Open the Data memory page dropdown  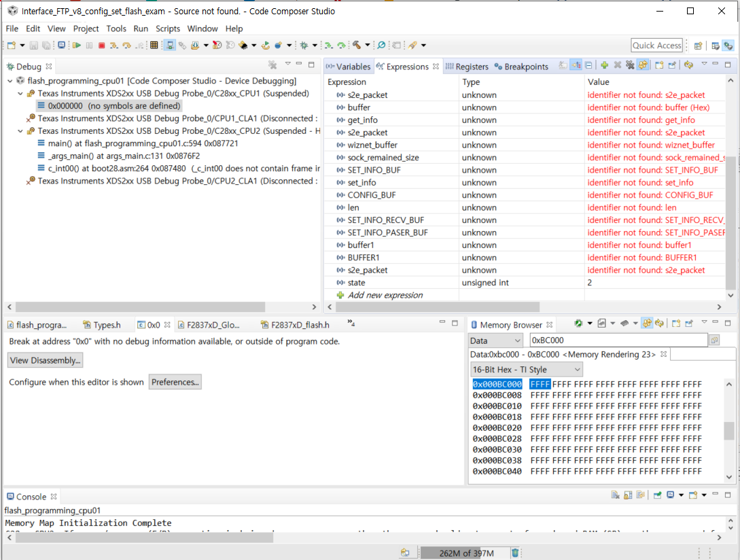[495, 340]
